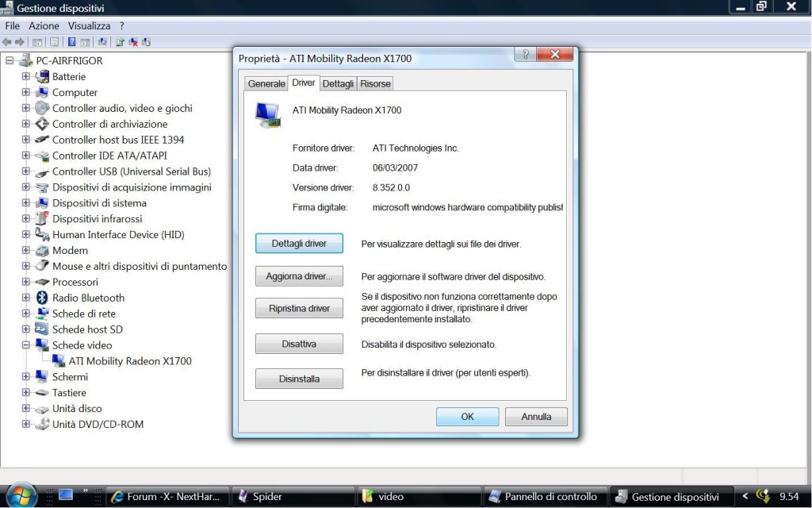Select the Unità disco tree label
The width and height of the screenshot is (812, 508).
77,409
